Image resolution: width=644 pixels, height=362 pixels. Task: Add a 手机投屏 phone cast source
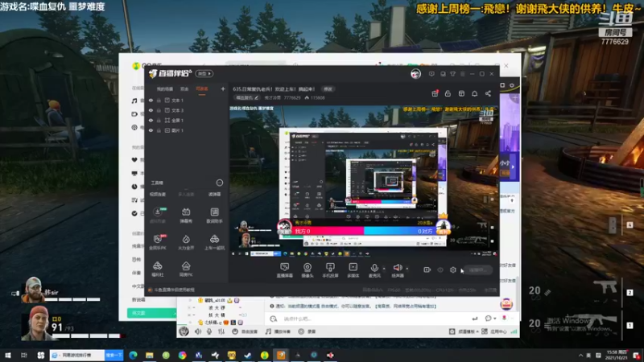330,270
